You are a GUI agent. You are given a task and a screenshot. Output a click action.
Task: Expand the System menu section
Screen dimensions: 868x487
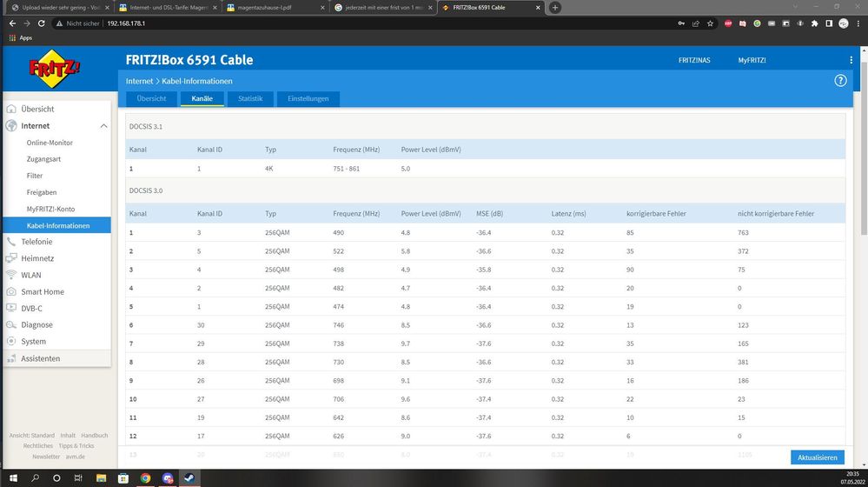click(x=34, y=342)
